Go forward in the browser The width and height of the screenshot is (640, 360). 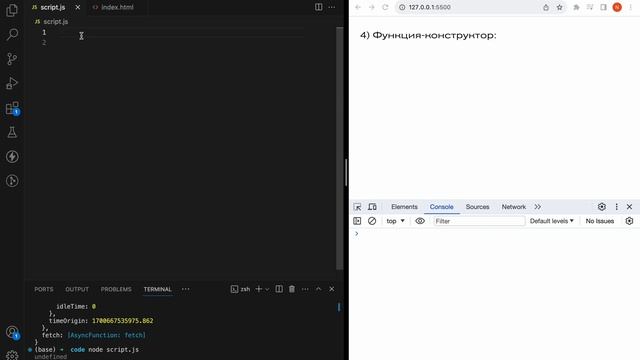[371, 7]
